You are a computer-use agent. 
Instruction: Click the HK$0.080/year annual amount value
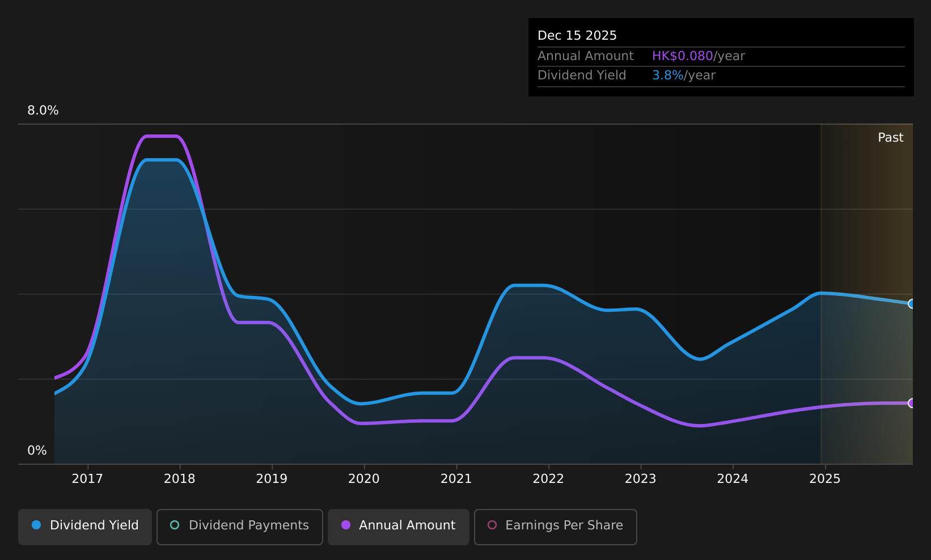point(699,56)
